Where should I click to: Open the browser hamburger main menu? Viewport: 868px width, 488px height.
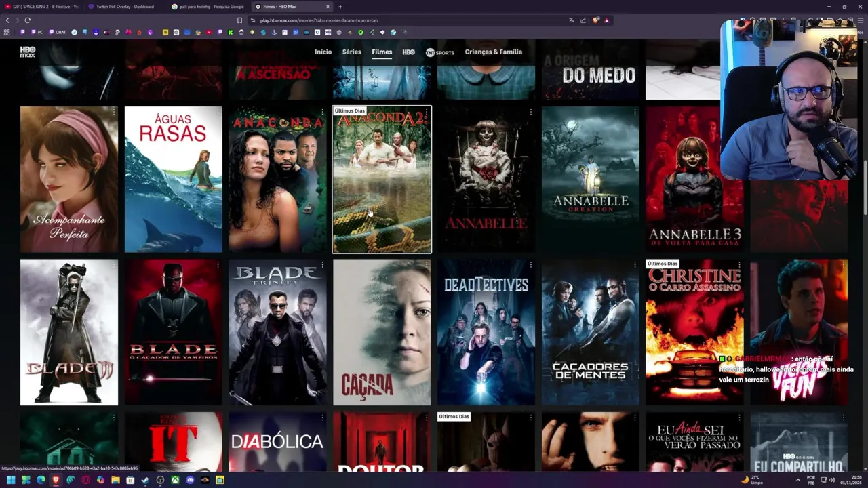[x=862, y=20]
